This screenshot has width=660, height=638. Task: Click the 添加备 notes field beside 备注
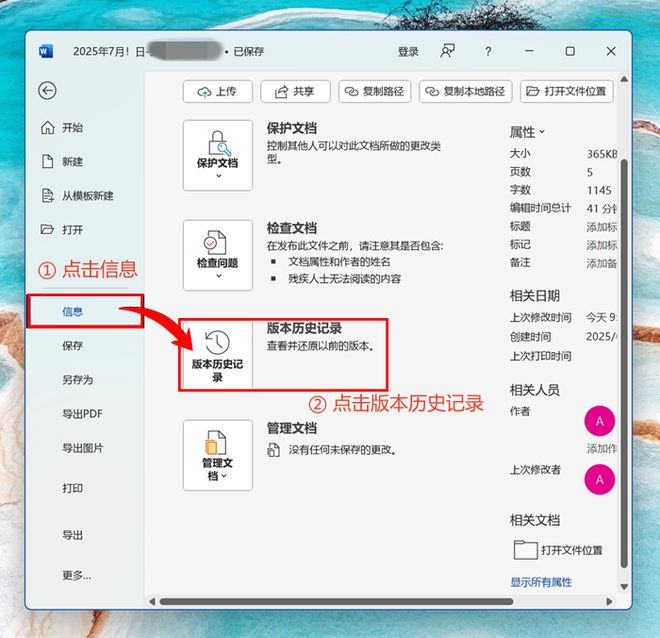[601, 263]
